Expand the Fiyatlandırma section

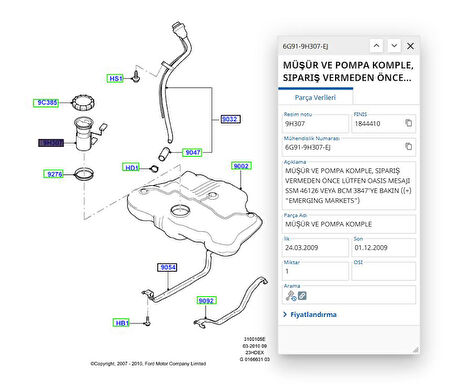point(310,314)
